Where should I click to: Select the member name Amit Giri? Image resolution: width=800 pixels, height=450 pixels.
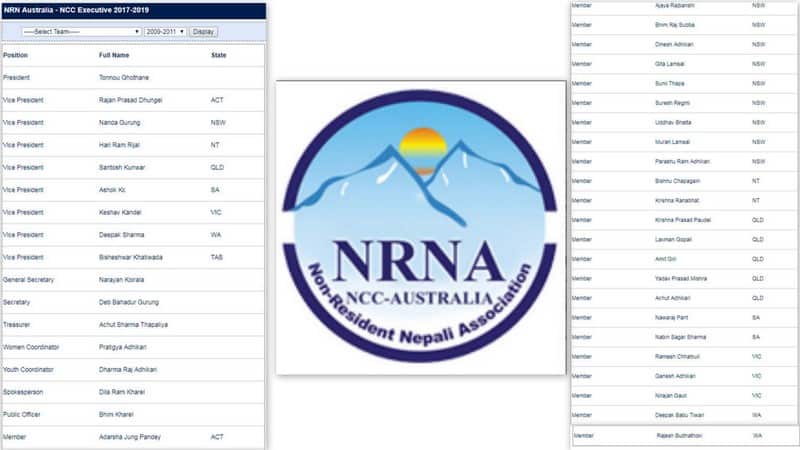665,259
